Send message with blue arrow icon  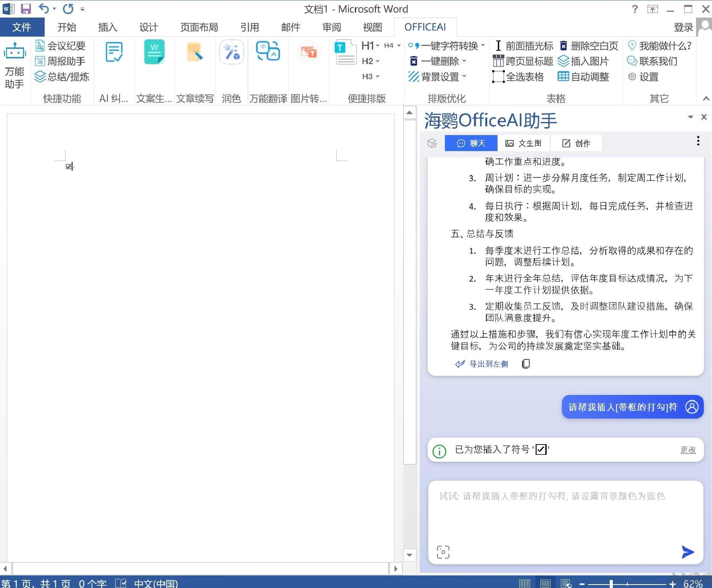point(688,552)
